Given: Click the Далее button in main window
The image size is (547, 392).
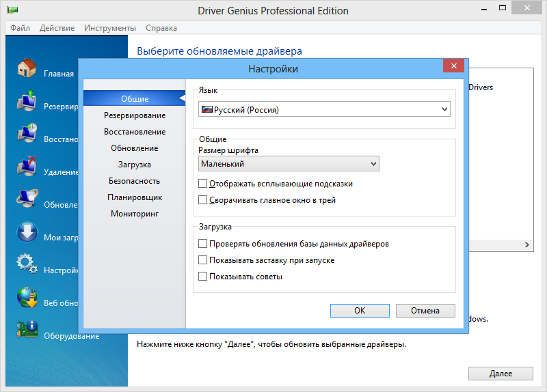Looking at the screenshot, I should point(501,374).
